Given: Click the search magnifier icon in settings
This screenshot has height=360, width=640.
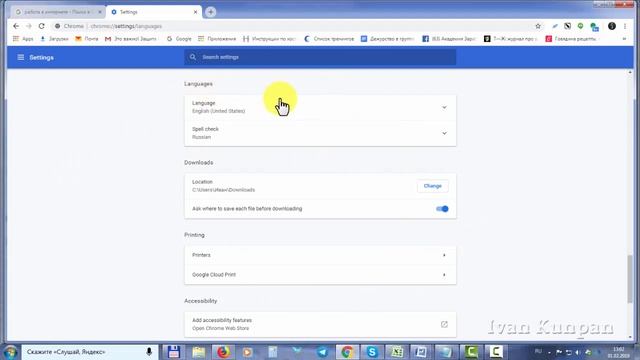Looking at the screenshot, I should point(193,57).
